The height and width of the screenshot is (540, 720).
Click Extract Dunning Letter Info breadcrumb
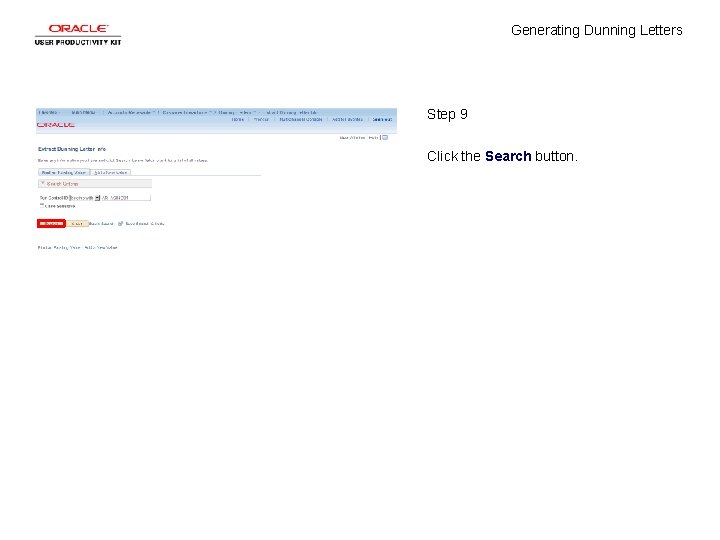point(292,112)
